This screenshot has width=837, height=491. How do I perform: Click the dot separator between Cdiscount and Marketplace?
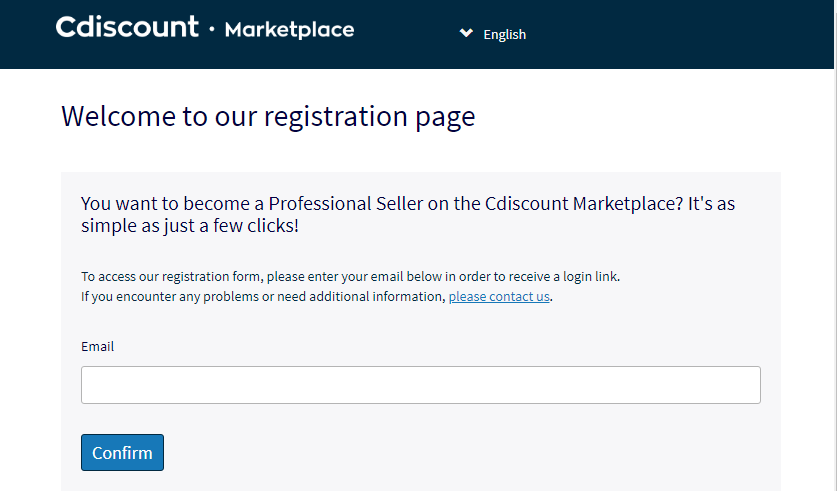(x=212, y=29)
